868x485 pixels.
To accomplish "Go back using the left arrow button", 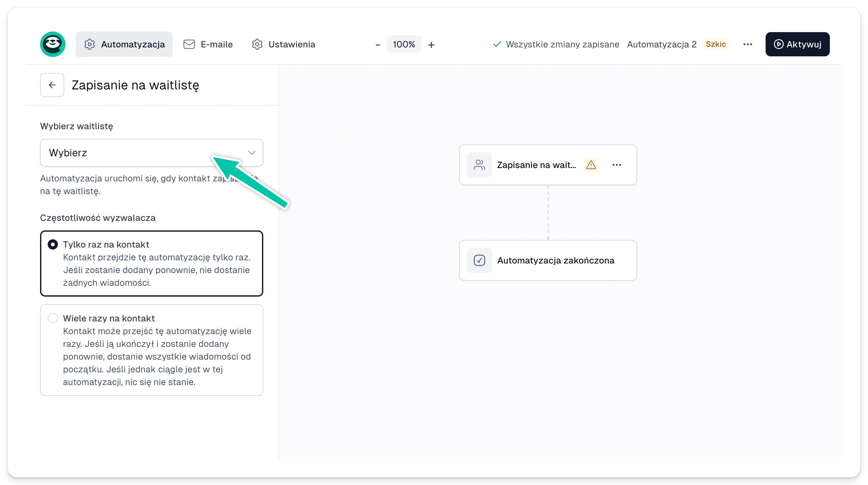I will [52, 85].
